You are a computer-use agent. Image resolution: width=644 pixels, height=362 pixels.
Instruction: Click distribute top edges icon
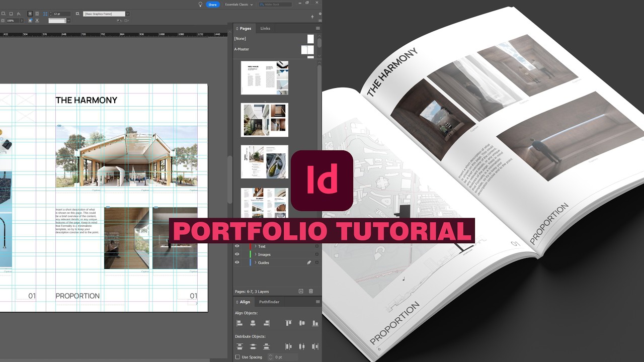[x=240, y=346]
